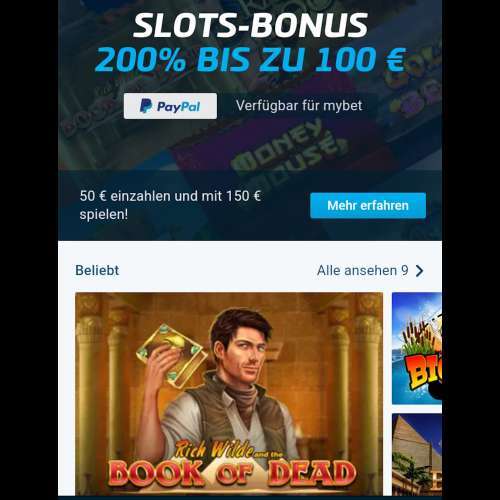Screen dimensions: 500x500
Task: Click the SLOTS-BONUS headline
Action: point(250,25)
